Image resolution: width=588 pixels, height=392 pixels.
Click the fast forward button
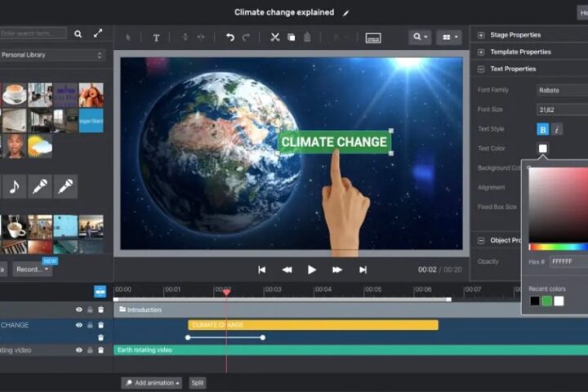(337, 269)
